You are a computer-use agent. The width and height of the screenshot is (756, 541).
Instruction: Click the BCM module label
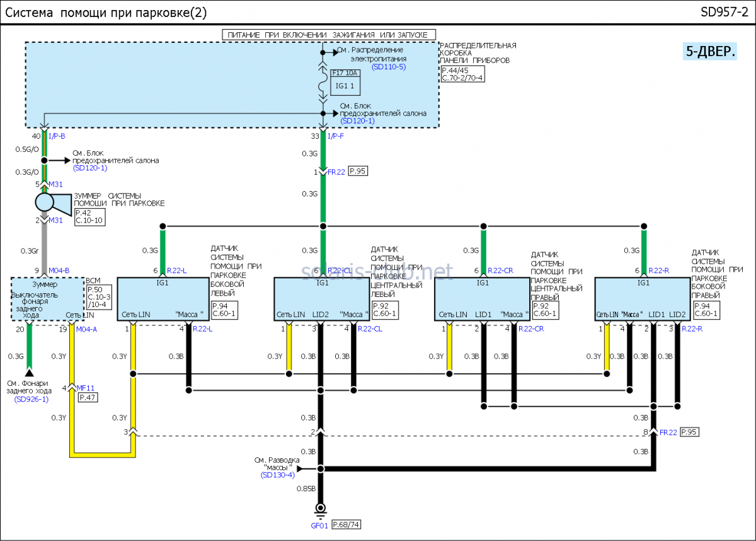point(93,281)
